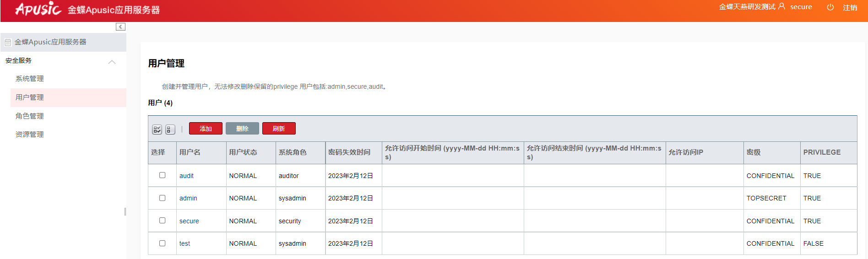The width and height of the screenshot is (868, 259).
Task: Go to 资源管理 in sidebar
Action: pos(30,135)
